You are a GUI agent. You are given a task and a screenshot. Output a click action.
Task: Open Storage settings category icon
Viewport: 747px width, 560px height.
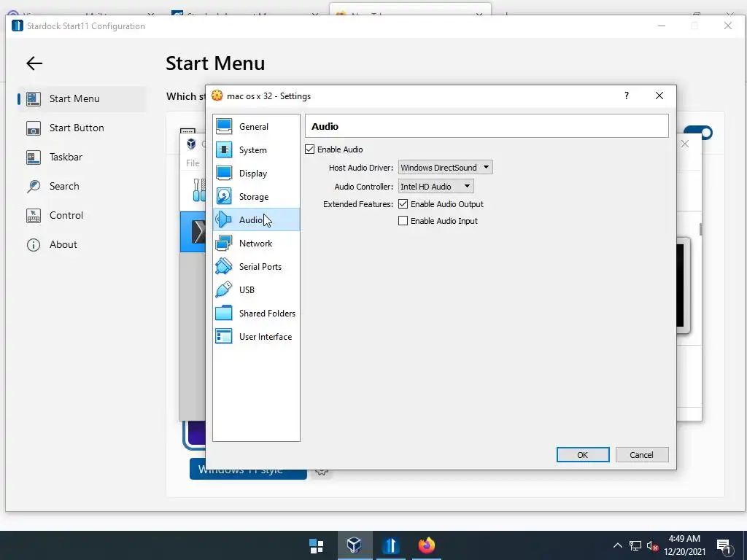pos(224,197)
